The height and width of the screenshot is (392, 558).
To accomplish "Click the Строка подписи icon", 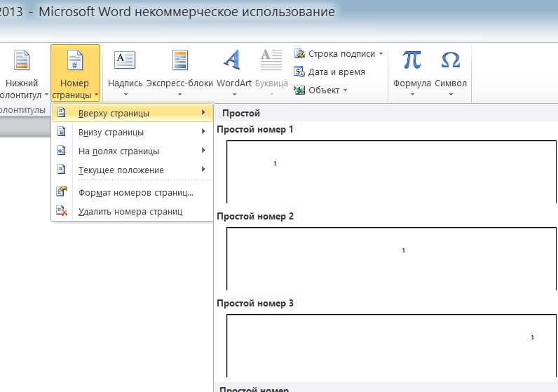I will tap(299, 53).
